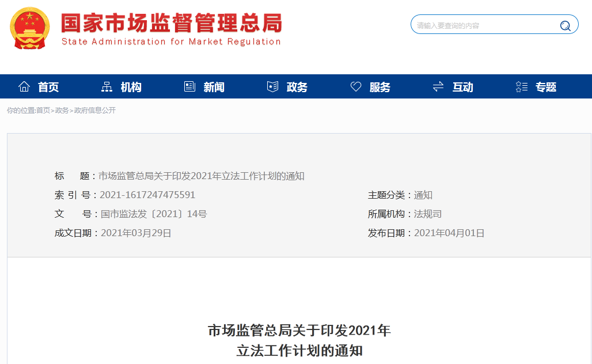Go to 首页 in the breadcrumb
Screen dimensions: 592x364
pos(43,111)
